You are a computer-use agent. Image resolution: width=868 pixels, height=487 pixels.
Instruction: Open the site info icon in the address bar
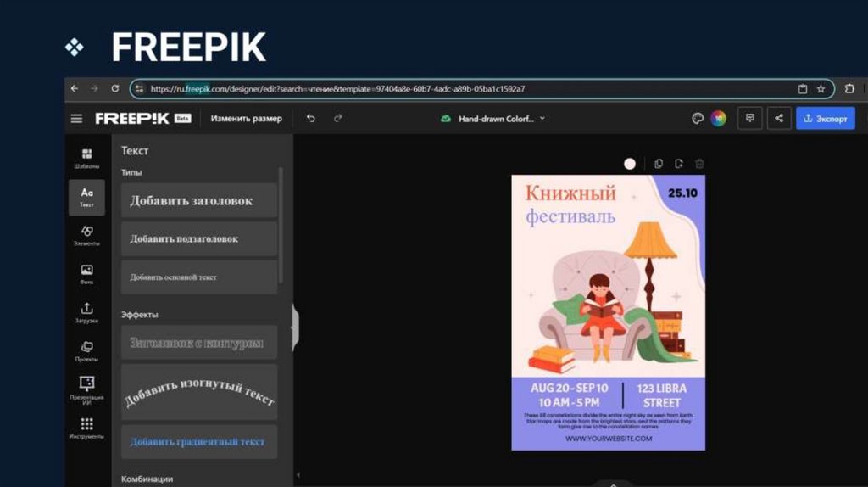click(x=140, y=88)
